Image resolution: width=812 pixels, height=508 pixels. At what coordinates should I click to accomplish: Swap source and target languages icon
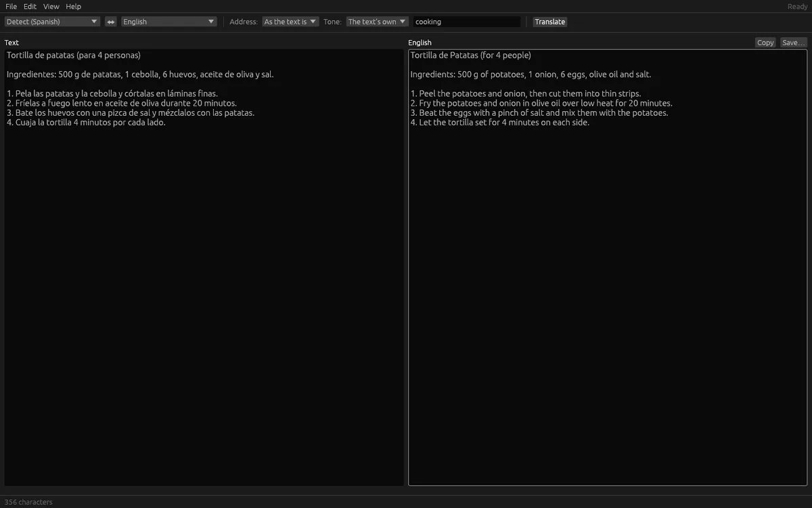click(111, 22)
